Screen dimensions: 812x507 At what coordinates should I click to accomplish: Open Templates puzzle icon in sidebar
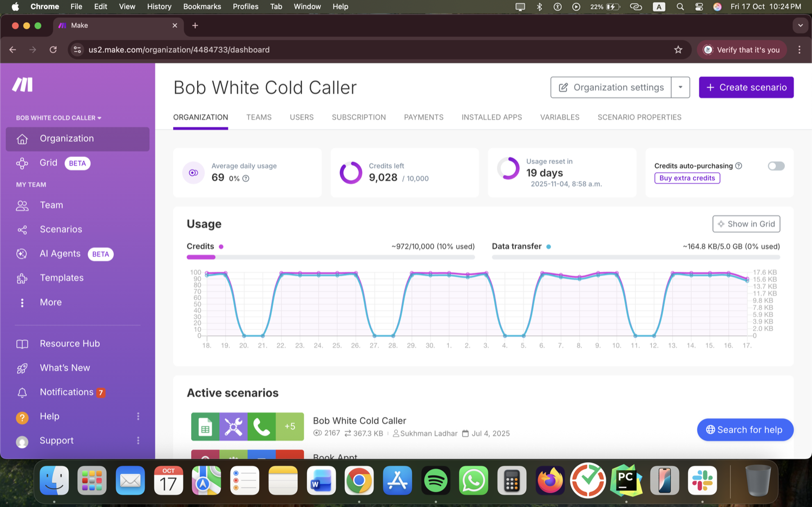(x=22, y=278)
